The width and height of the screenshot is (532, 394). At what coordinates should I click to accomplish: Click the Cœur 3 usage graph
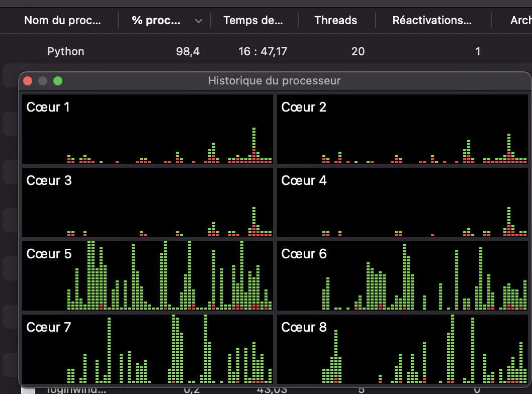[147, 203]
